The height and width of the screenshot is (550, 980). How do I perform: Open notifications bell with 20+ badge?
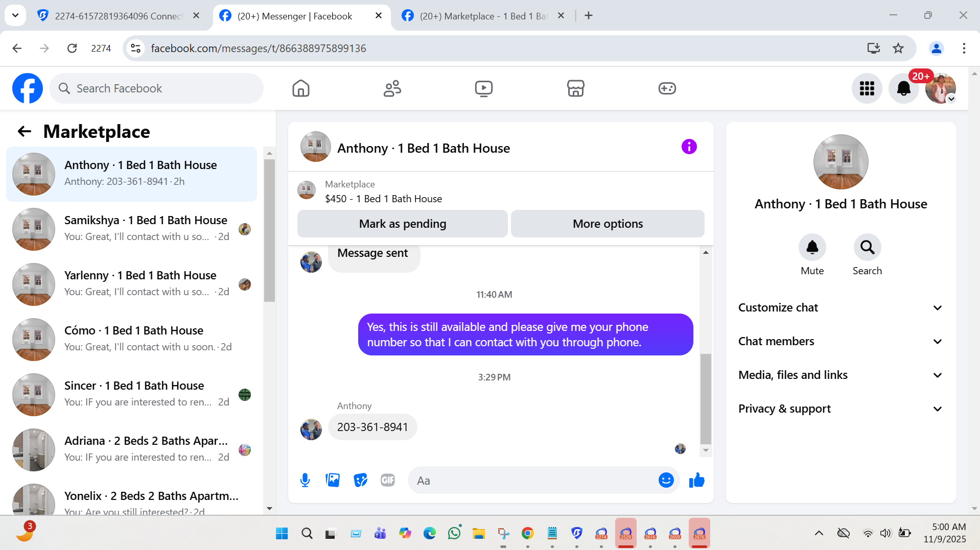click(904, 88)
